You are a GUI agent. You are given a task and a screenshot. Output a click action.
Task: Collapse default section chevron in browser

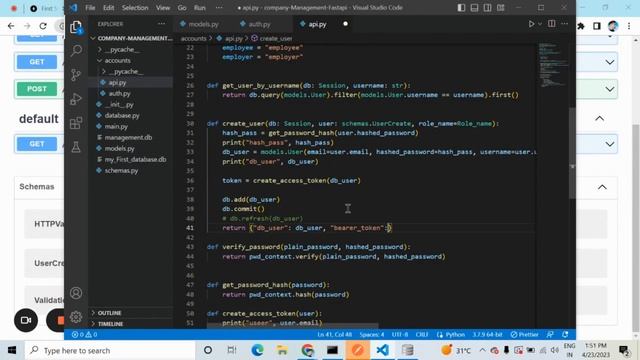600,118
